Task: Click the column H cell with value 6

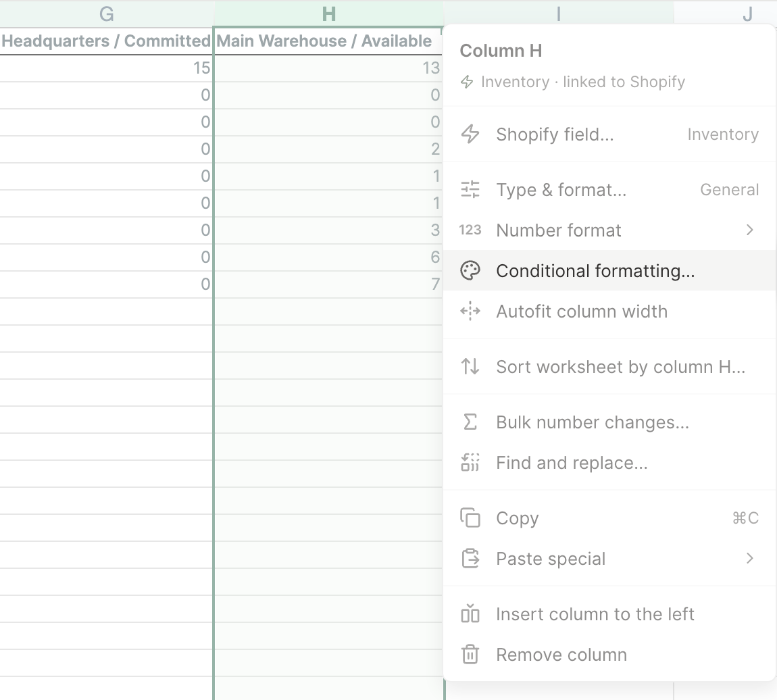Action: (328, 257)
